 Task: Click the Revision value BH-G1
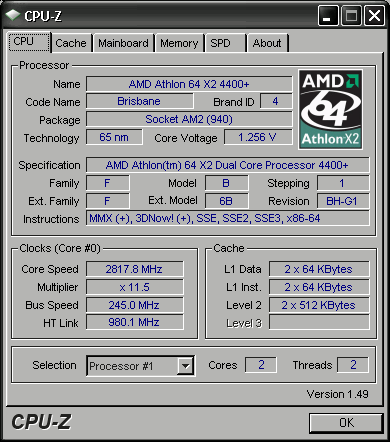coord(343,201)
